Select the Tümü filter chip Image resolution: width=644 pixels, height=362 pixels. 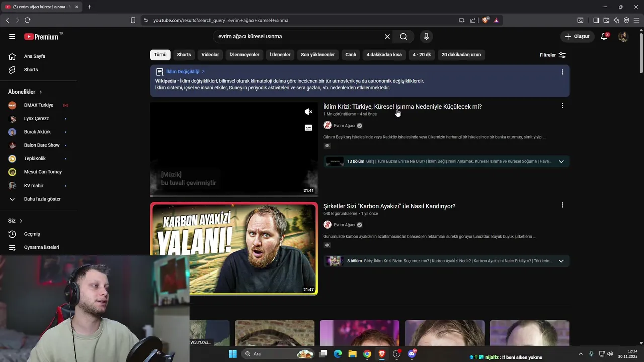(160, 55)
